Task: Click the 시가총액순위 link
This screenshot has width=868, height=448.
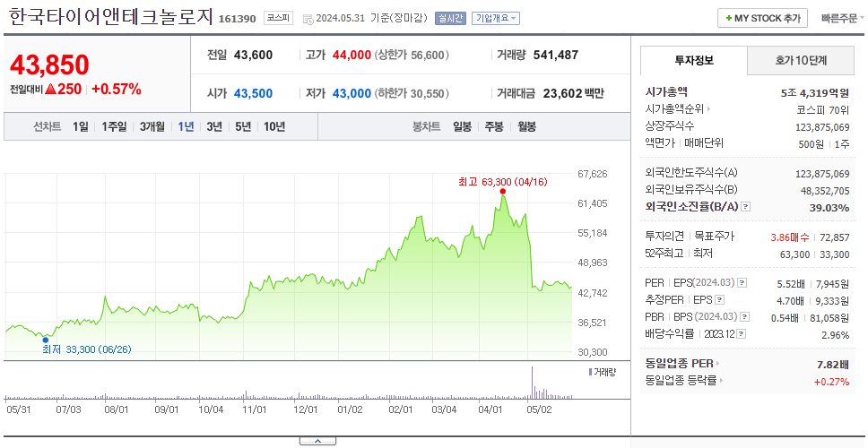Action: [x=675, y=109]
